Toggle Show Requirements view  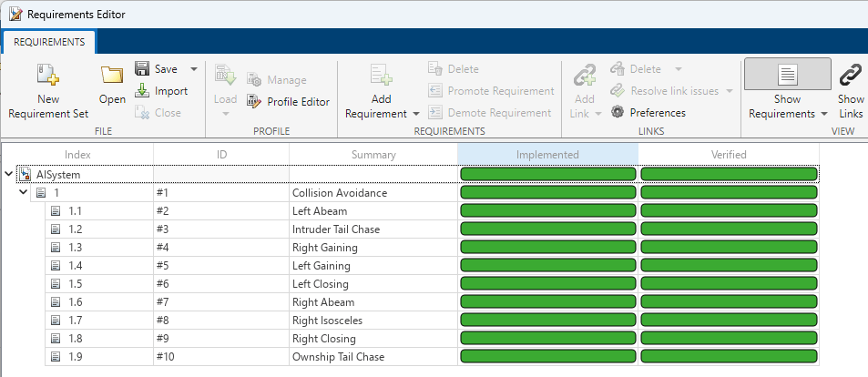[x=787, y=74]
